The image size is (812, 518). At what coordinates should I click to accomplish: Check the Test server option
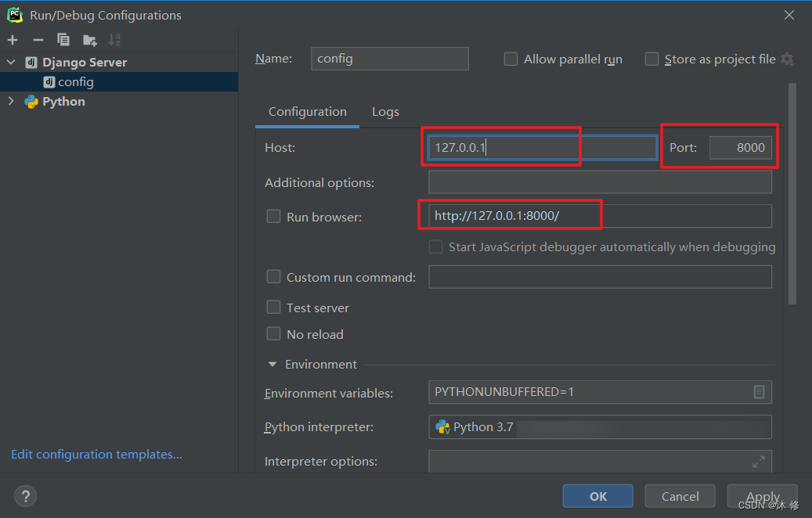click(x=273, y=308)
